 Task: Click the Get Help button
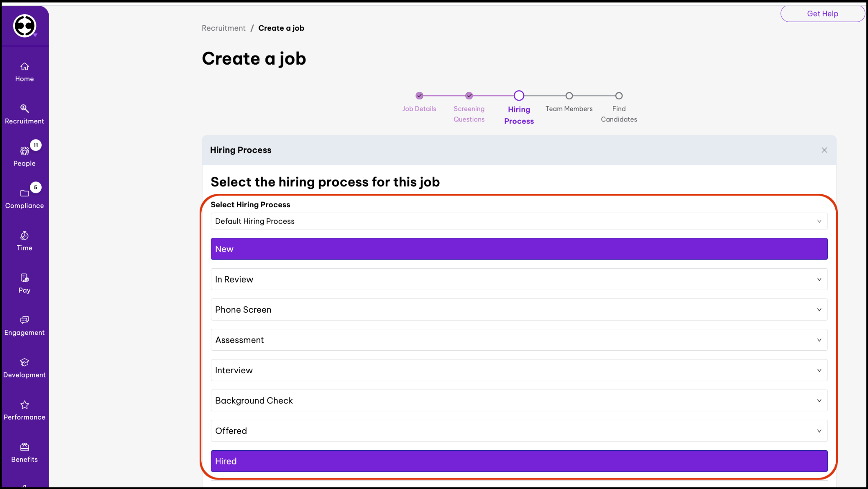822,13
